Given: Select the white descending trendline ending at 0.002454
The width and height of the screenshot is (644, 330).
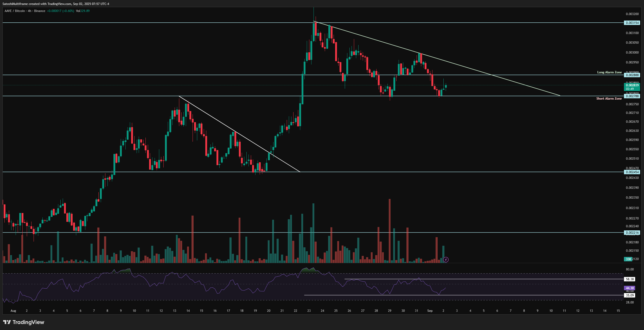Looking at the screenshot, I should (x=239, y=134).
